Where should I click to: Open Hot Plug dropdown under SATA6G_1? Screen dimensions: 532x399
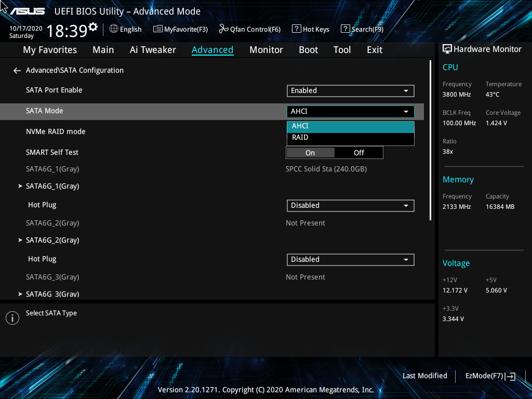pos(351,206)
